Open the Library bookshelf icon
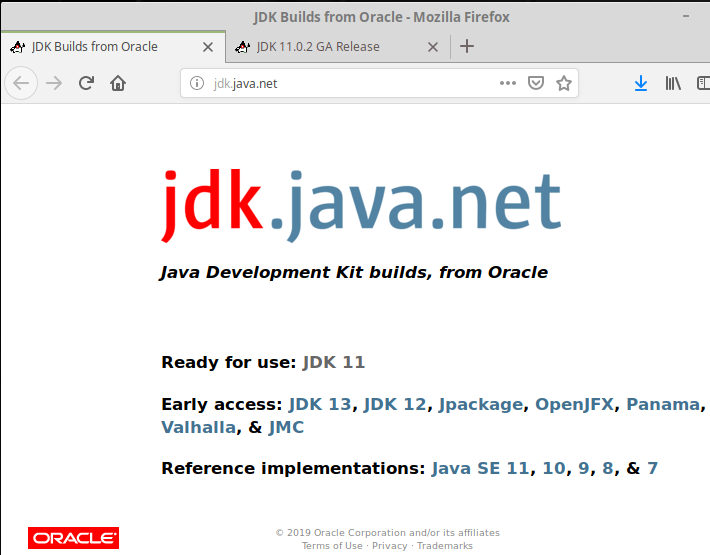Image resolution: width=710 pixels, height=555 pixels. tap(673, 83)
